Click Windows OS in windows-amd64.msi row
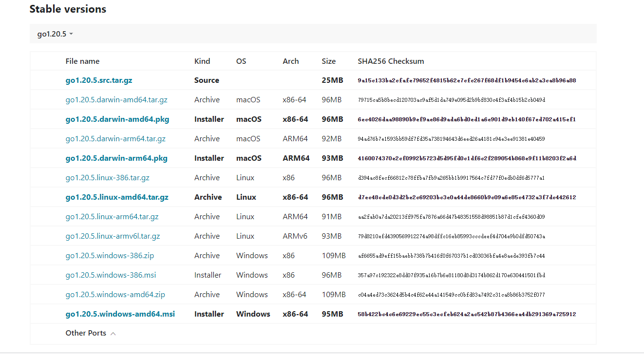The height and width of the screenshot is (358, 644). pos(253,314)
